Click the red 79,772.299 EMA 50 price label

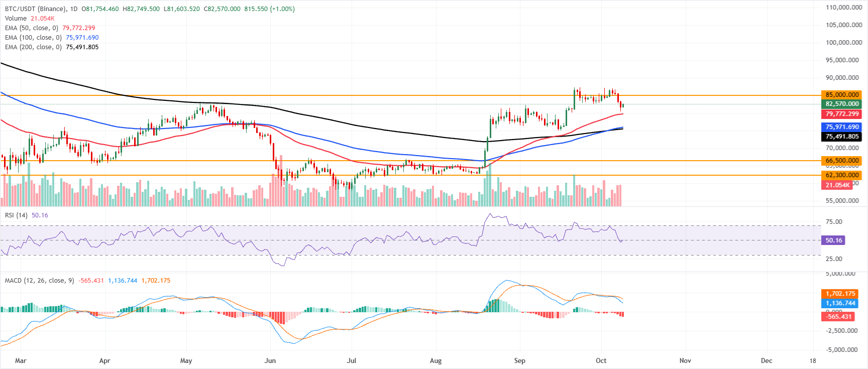click(842, 114)
